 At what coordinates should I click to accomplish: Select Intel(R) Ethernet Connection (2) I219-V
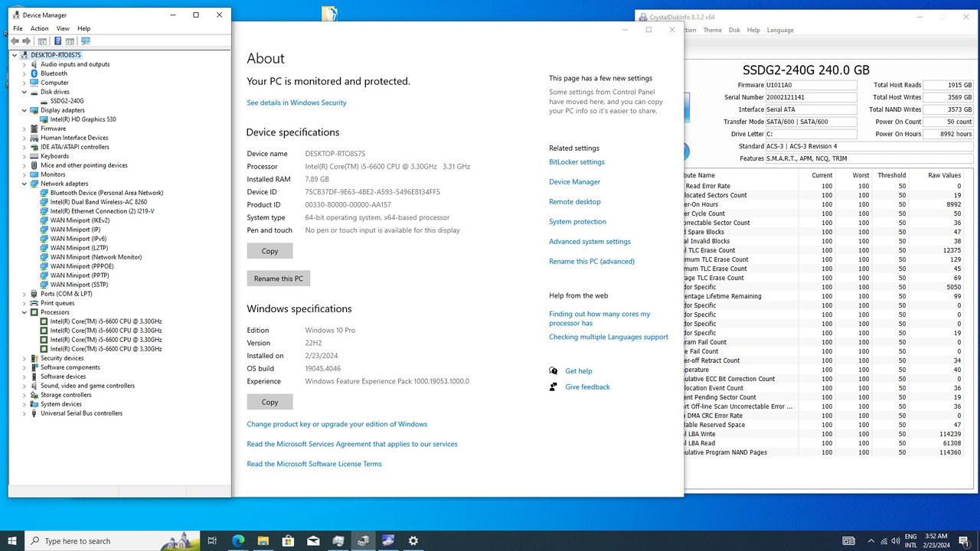(102, 211)
